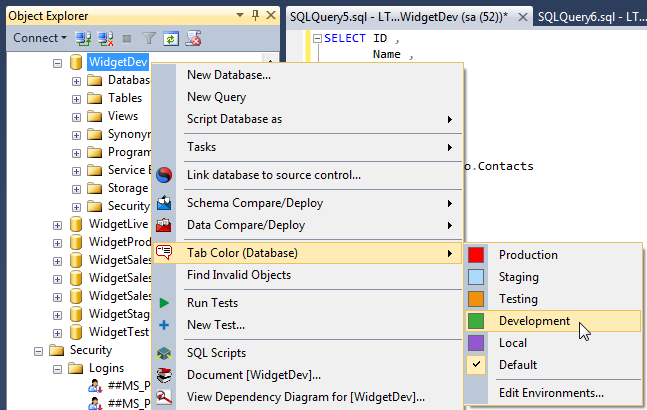
Task: Switch to the SQLQuery6.sql tab
Action: [x=591, y=16]
